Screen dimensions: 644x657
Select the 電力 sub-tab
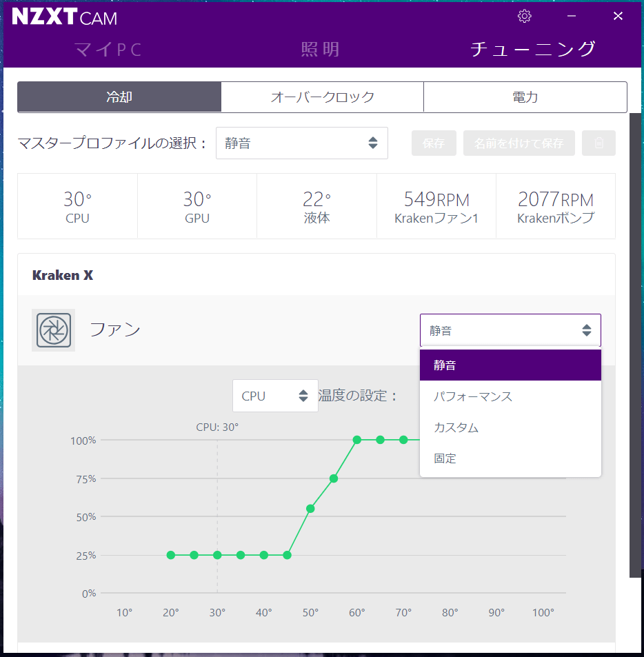525,97
